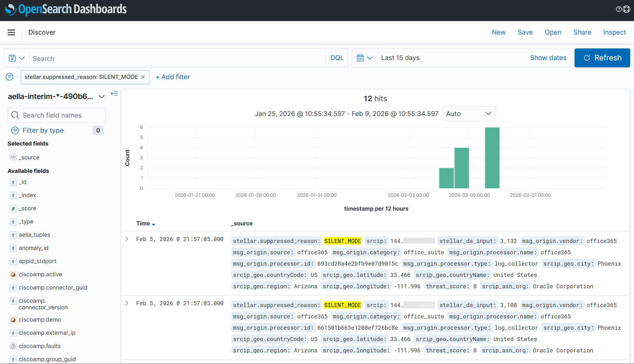Open the hamburger navigation menu
This screenshot has height=364, width=634.
(x=11, y=32)
